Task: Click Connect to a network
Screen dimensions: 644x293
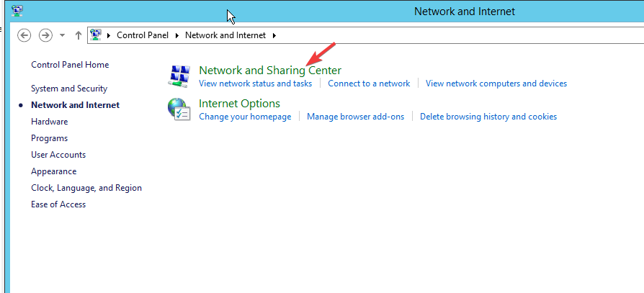Action: (x=369, y=84)
